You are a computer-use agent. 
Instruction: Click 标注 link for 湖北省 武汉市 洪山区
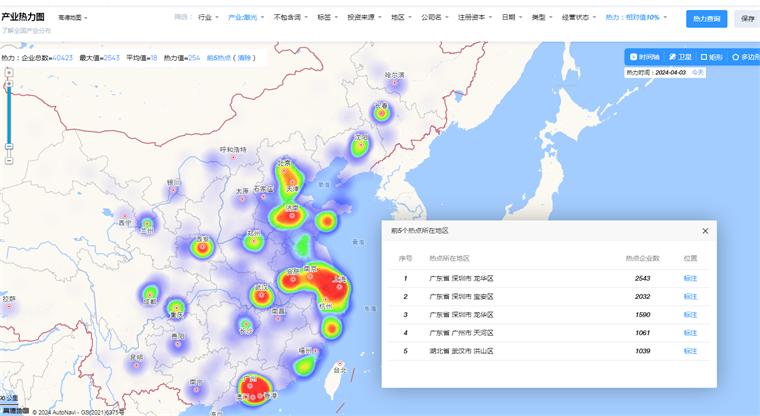[x=690, y=351]
